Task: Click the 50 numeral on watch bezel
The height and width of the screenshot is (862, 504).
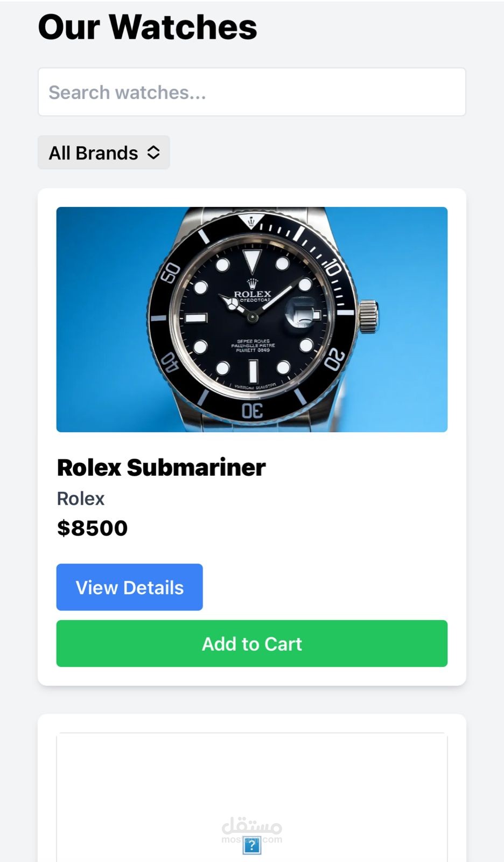Action: [x=170, y=273]
